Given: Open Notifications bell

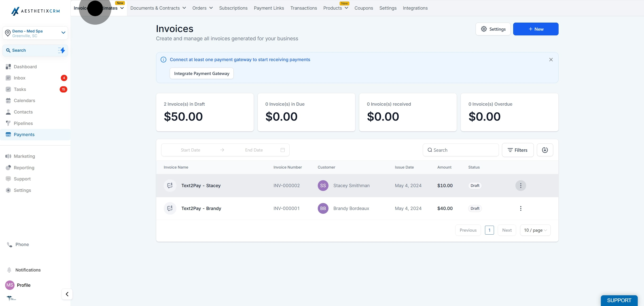Looking at the screenshot, I should tap(24, 270).
